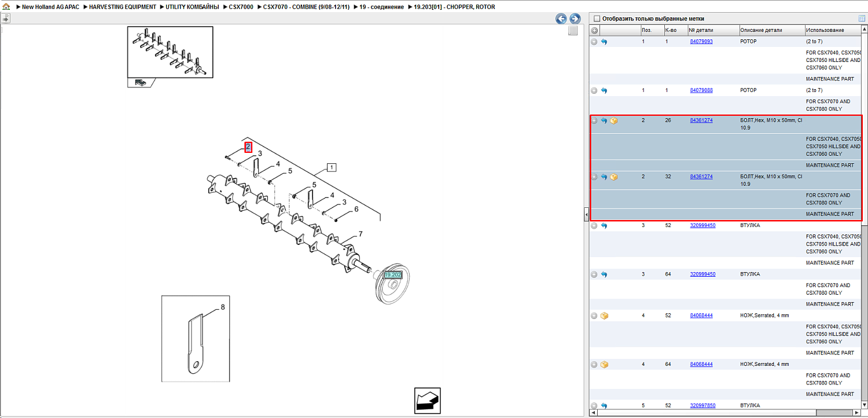This screenshot has height=418, width=868.
Task: Open part number link 84079088
Action: point(701,90)
